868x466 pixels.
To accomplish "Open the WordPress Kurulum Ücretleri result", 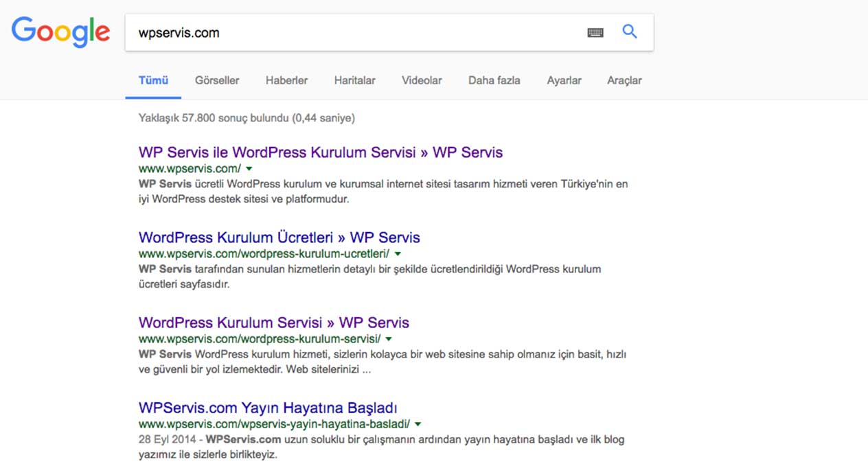I will pos(279,237).
